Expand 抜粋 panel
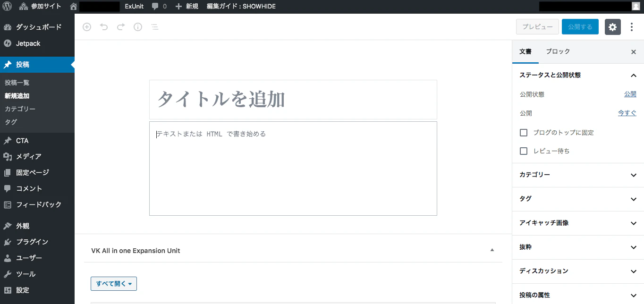The width and height of the screenshot is (644, 304). (578, 247)
